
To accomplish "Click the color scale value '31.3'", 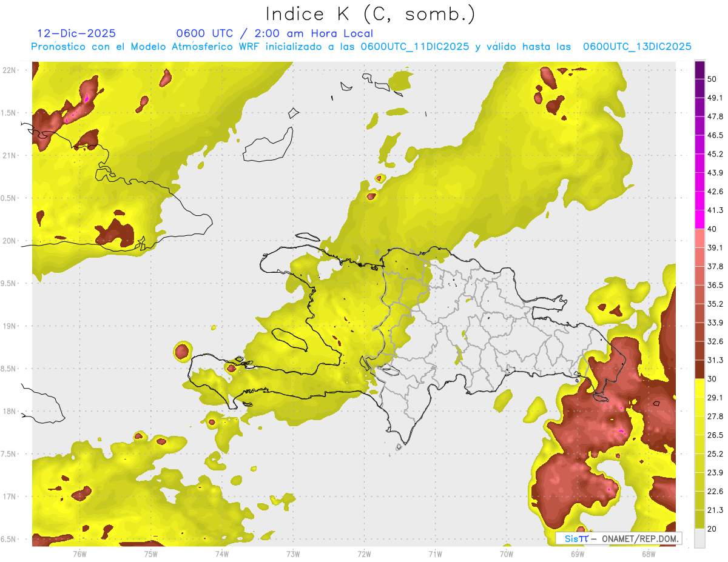I will coord(715,360).
